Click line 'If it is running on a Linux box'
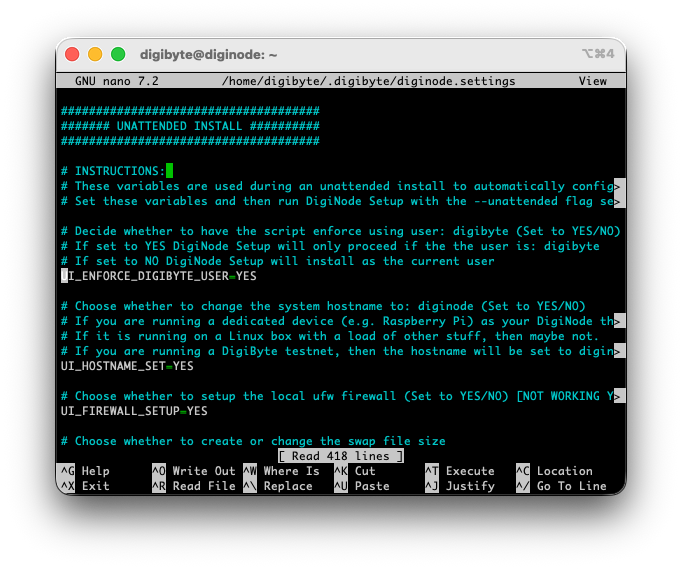 (x=330, y=336)
